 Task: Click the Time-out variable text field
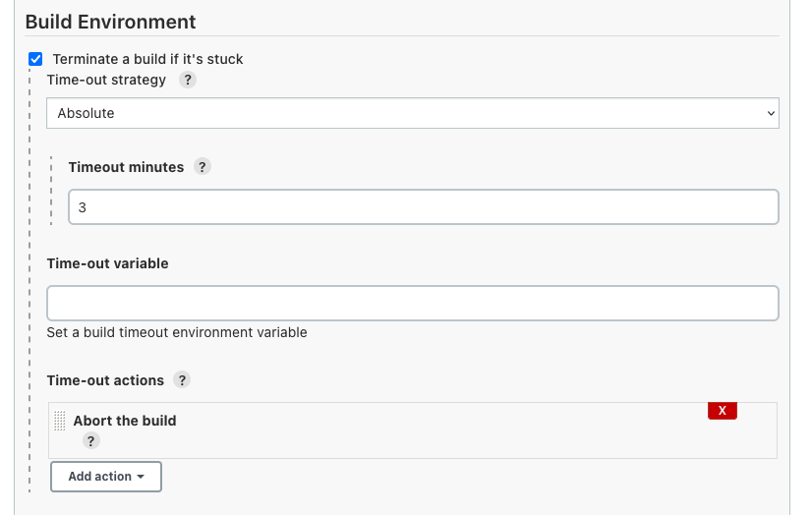(413, 303)
